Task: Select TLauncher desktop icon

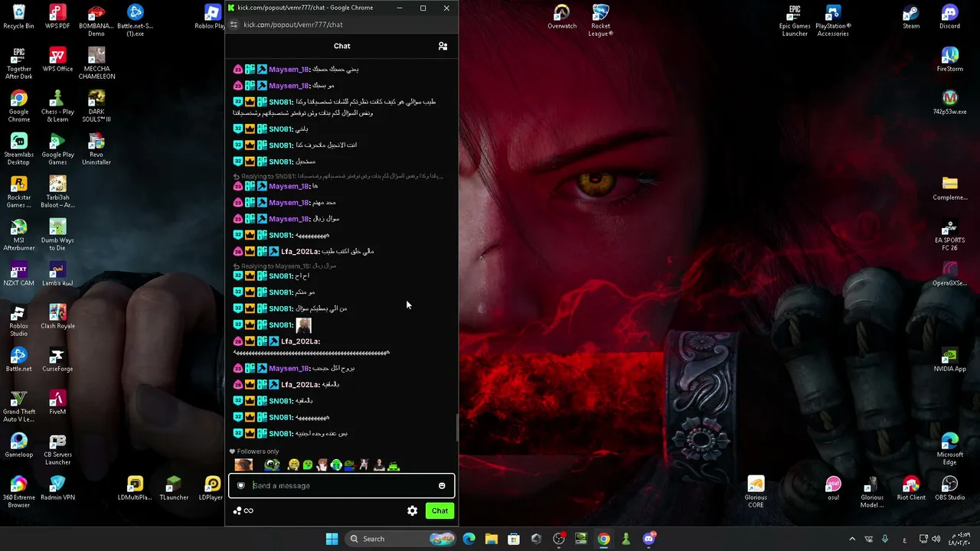Action: [x=174, y=488]
